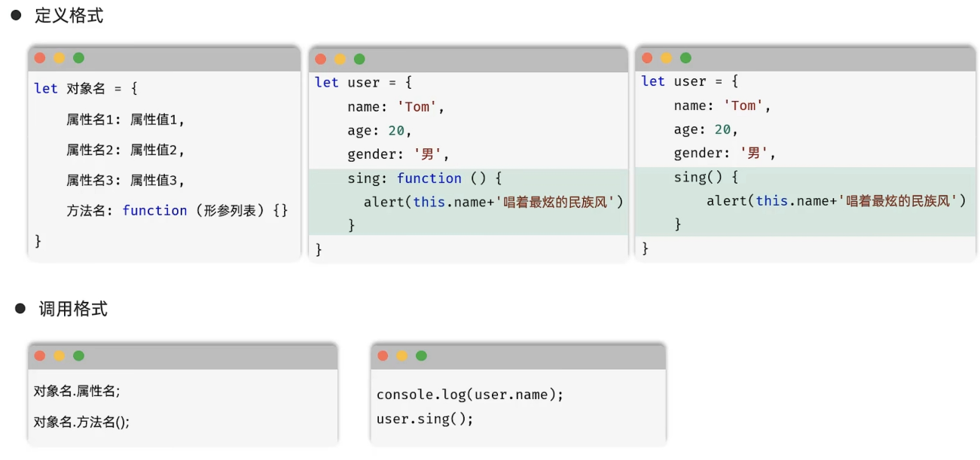Viewport: 980px width, 460px height.
Task: Click the red dot on the 调用格式 left window
Action: click(x=39, y=355)
